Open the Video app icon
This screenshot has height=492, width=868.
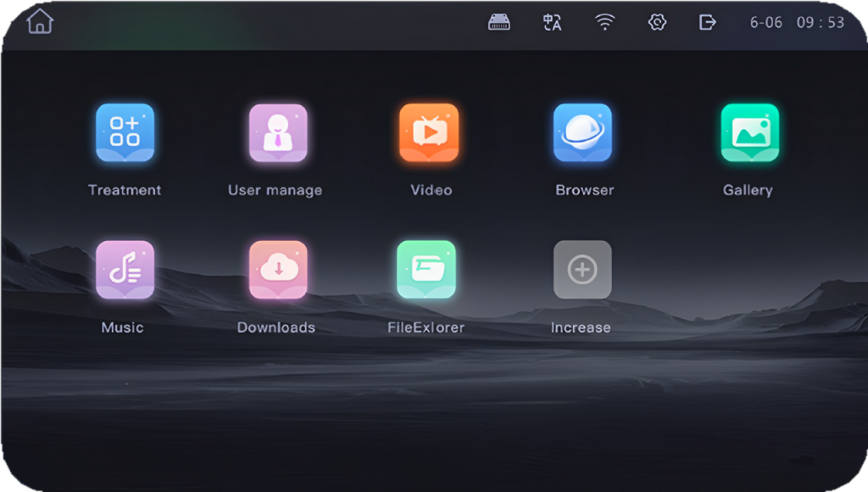(429, 133)
